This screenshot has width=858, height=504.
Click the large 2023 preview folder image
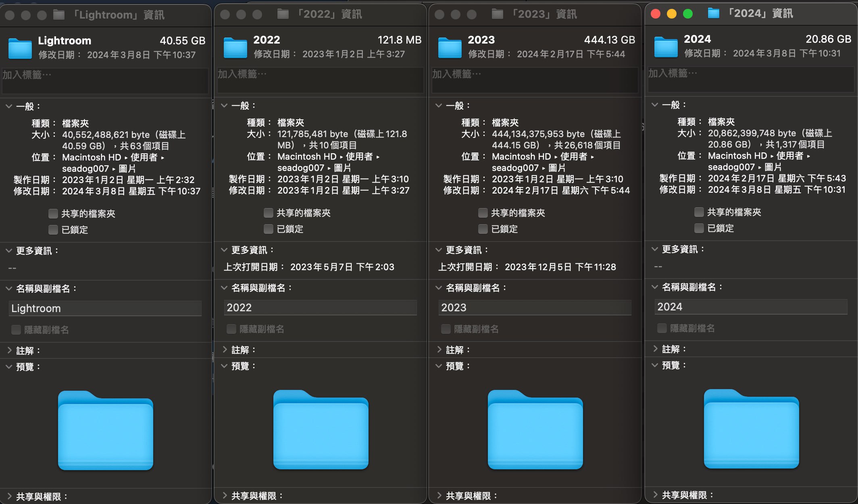click(x=535, y=429)
